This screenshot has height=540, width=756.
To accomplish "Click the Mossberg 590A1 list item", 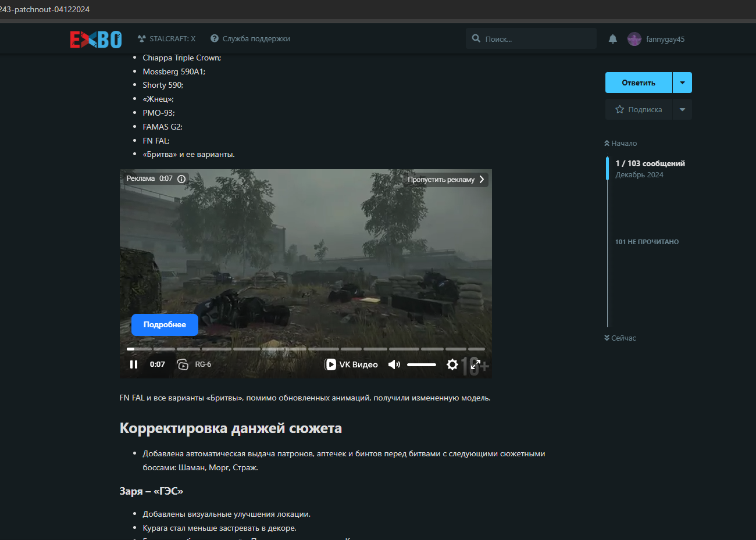I will (x=174, y=72).
